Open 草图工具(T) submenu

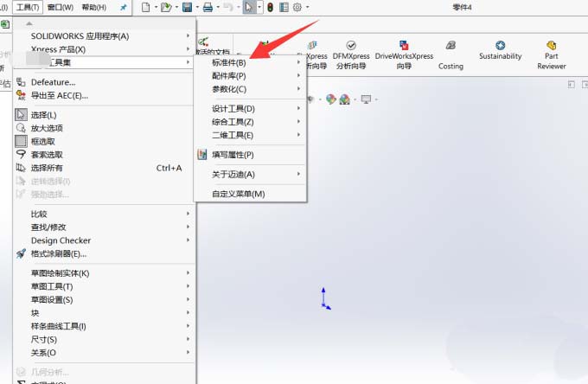(x=105, y=286)
